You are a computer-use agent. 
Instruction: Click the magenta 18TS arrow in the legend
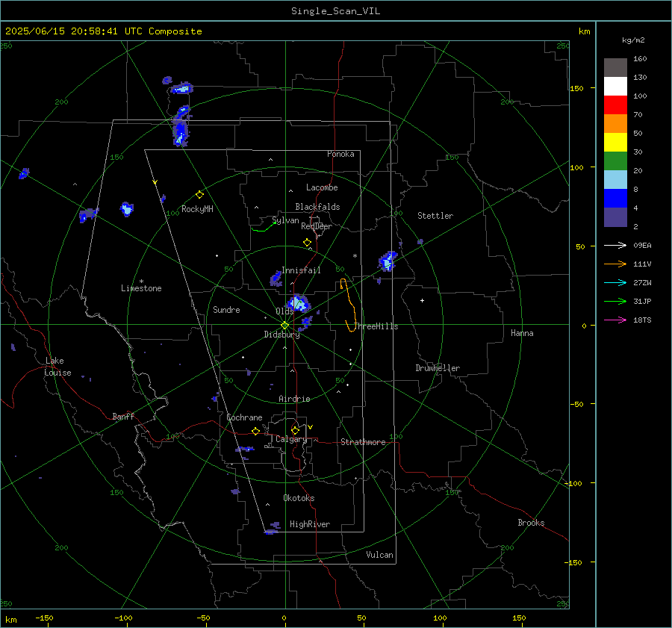coord(615,320)
